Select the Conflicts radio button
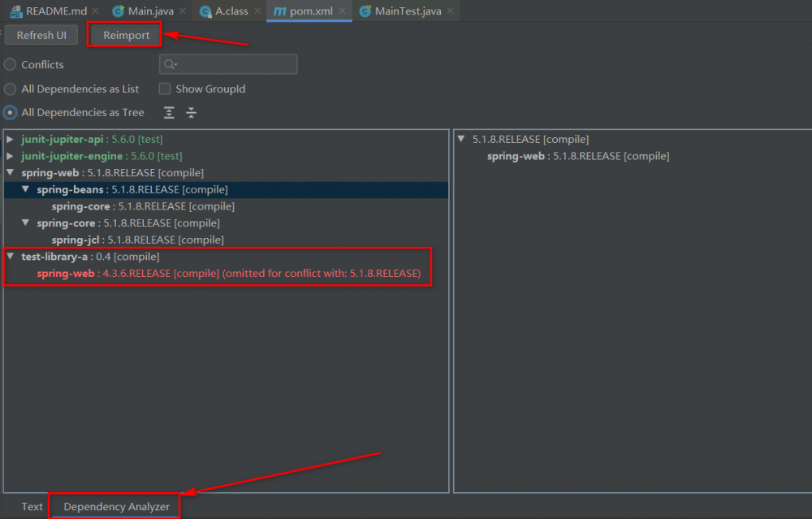 point(10,65)
